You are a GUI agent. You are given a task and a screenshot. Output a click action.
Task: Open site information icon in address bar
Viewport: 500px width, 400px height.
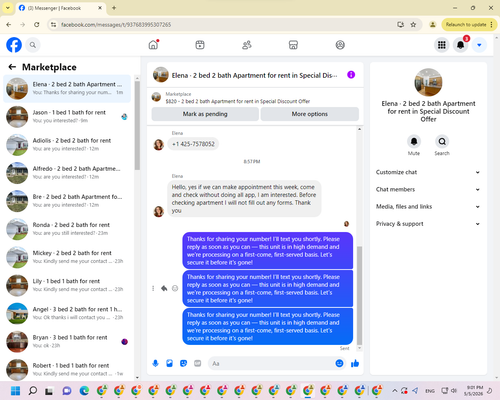(53, 25)
